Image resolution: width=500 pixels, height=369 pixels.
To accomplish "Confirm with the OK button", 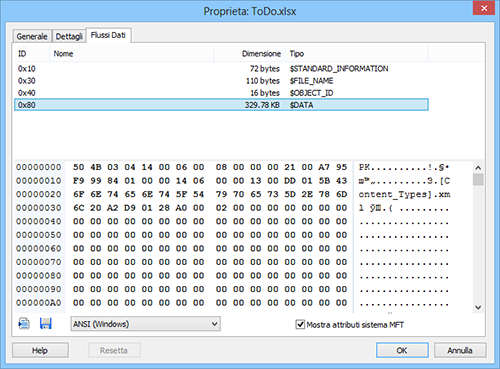I will point(402,350).
